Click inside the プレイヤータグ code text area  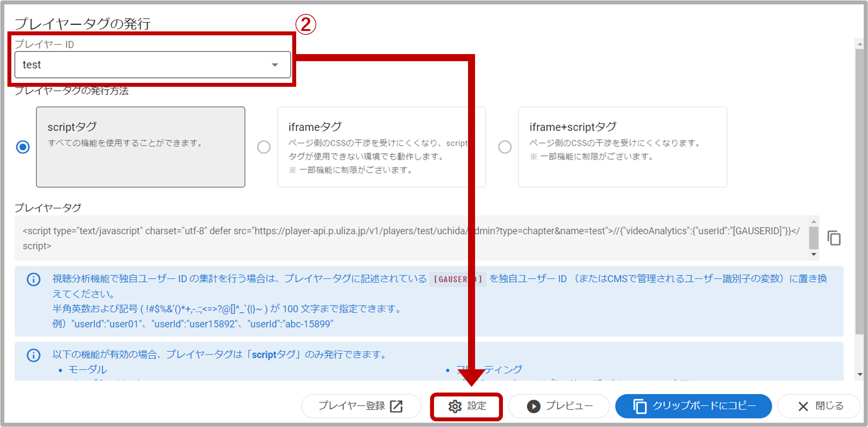pos(412,238)
